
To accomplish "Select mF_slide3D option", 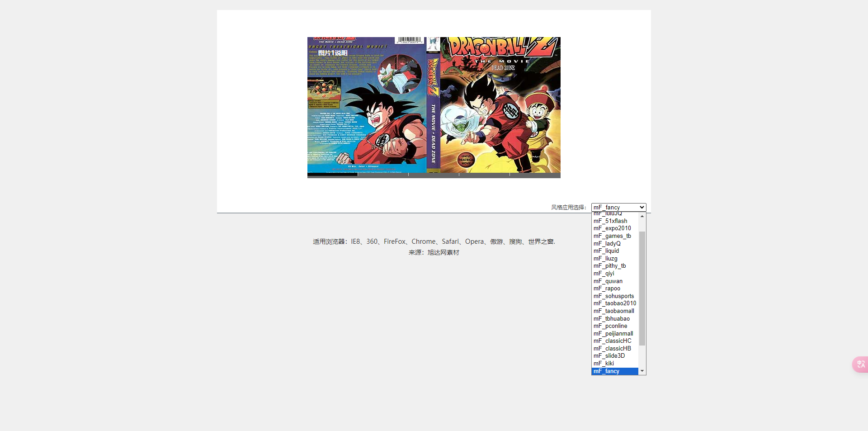I will [x=615, y=356].
